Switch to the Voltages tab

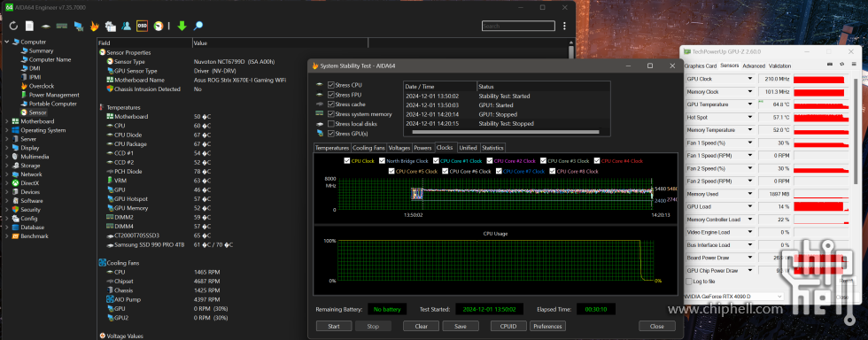(x=399, y=148)
